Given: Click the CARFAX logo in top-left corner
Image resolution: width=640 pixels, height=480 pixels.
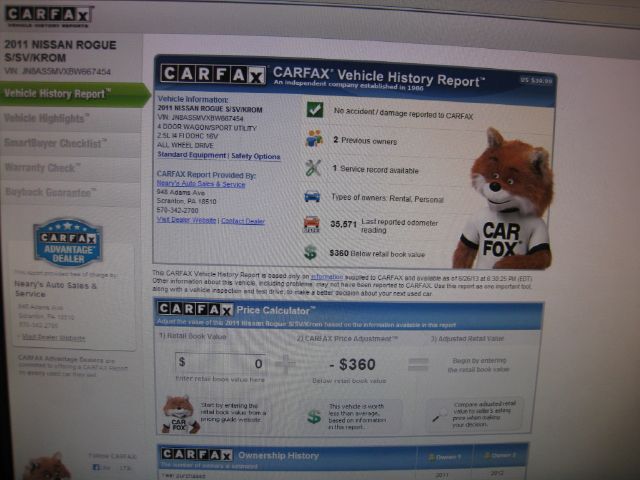Looking at the screenshot, I should (49, 15).
